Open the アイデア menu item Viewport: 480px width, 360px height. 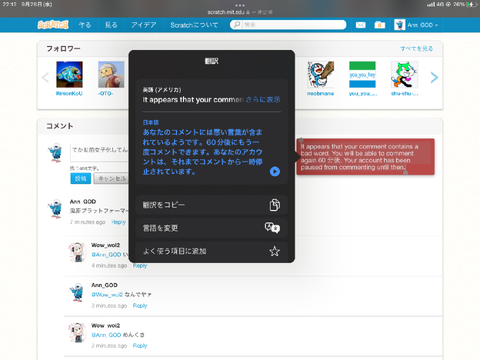pos(144,25)
